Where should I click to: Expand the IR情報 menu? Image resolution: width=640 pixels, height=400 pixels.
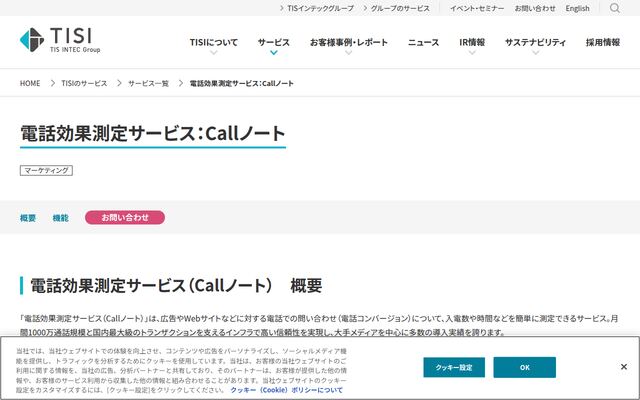click(x=472, y=42)
